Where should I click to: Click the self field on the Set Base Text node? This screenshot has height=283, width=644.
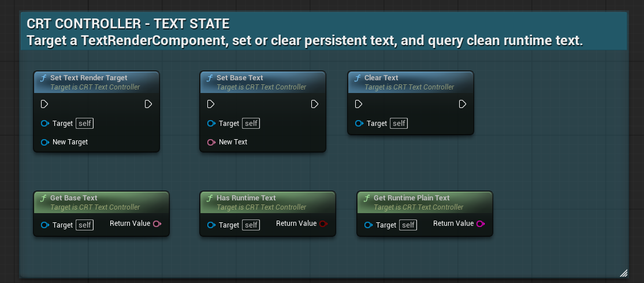coord(251,123)
